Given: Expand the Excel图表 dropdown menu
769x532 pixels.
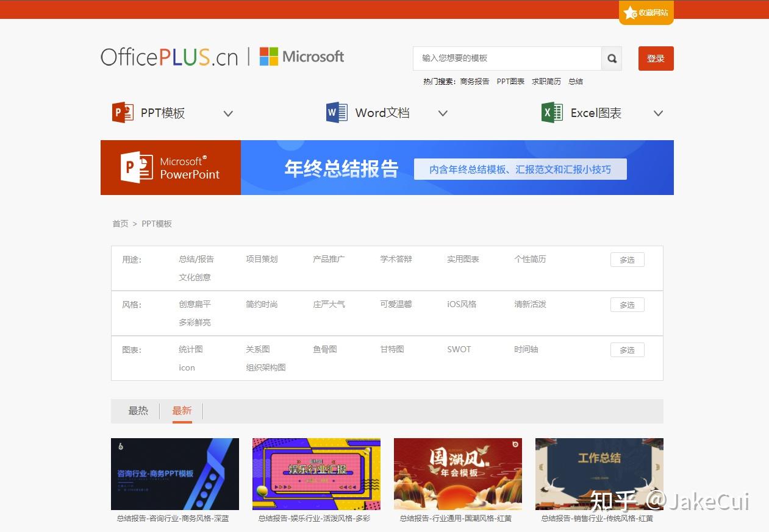Looking at the screenshot, I should (x=658, y=113).
